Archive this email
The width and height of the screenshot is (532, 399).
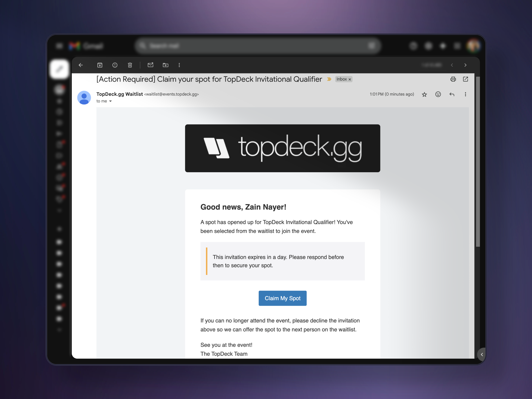coord(100,65)
